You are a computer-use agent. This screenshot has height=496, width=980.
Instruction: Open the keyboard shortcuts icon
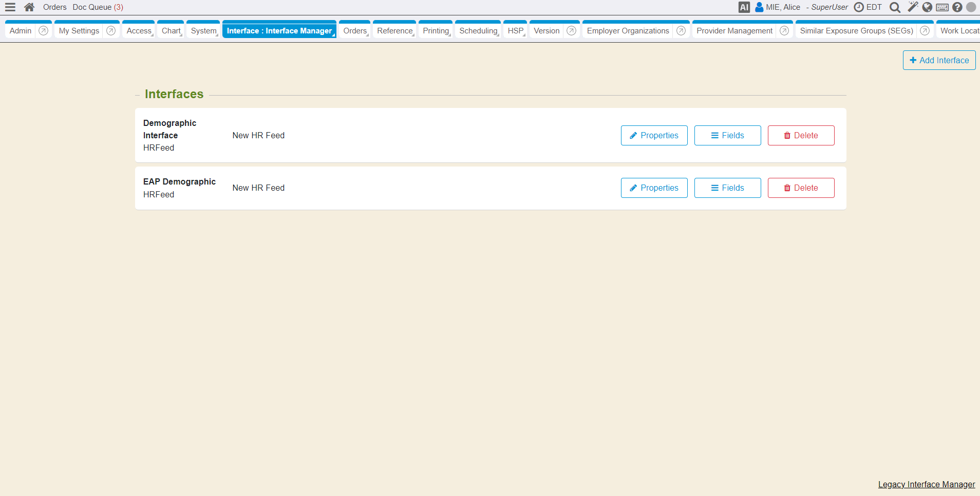[x=942, y=7]
